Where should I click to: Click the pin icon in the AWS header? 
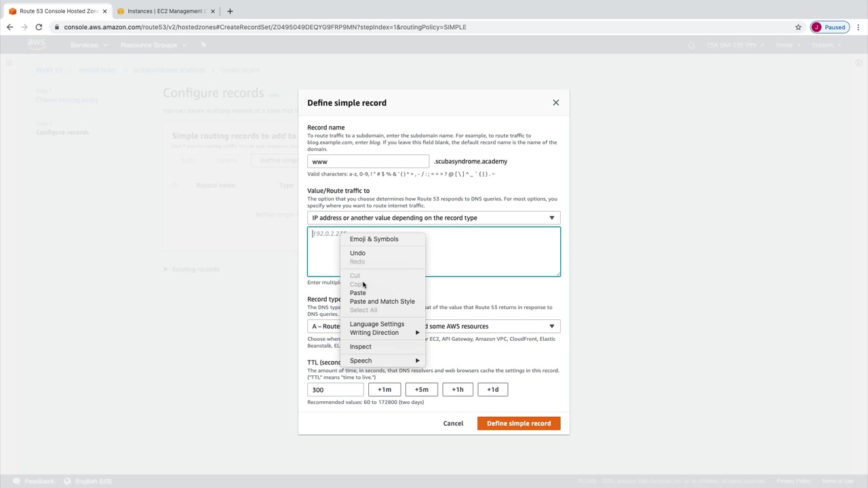[203, 45]
